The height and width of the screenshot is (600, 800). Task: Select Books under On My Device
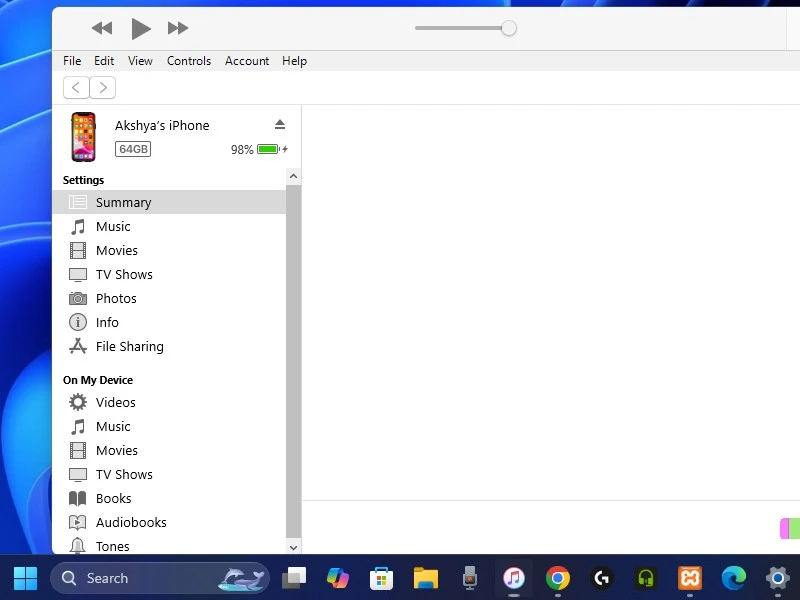[169, 498]
